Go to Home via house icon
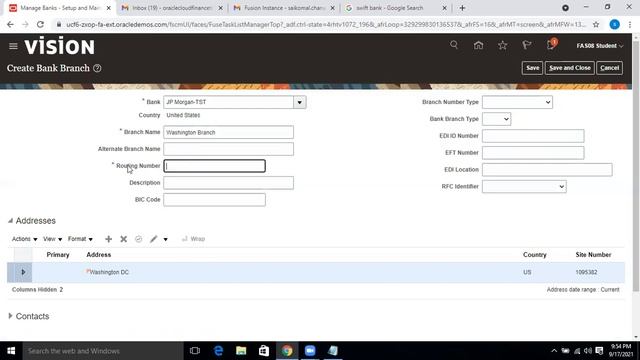This screenshot has width=640, height=360. pos(478,45)
